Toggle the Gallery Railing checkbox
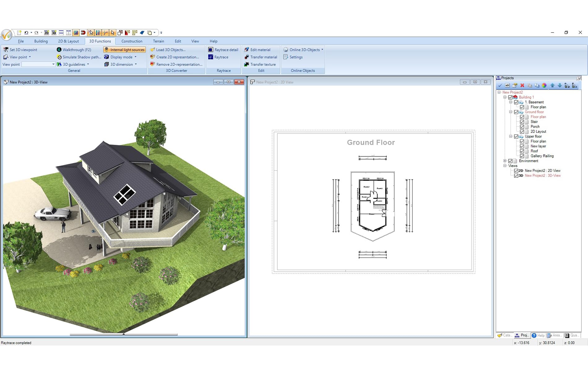Image resolution: width=588 pixels, height=374 pixels. tap(522, 156)
